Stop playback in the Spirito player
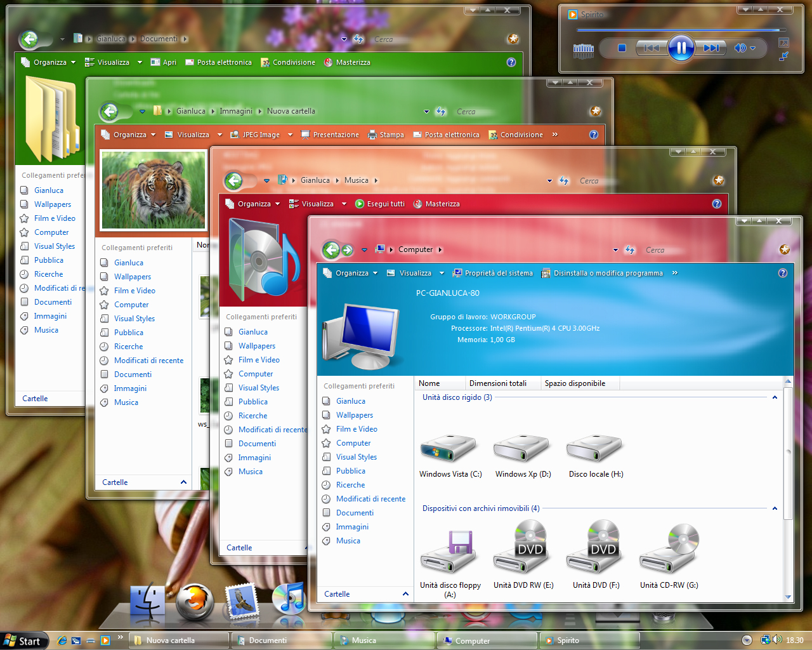Viewport: 812px width, 650px height. 622,48
